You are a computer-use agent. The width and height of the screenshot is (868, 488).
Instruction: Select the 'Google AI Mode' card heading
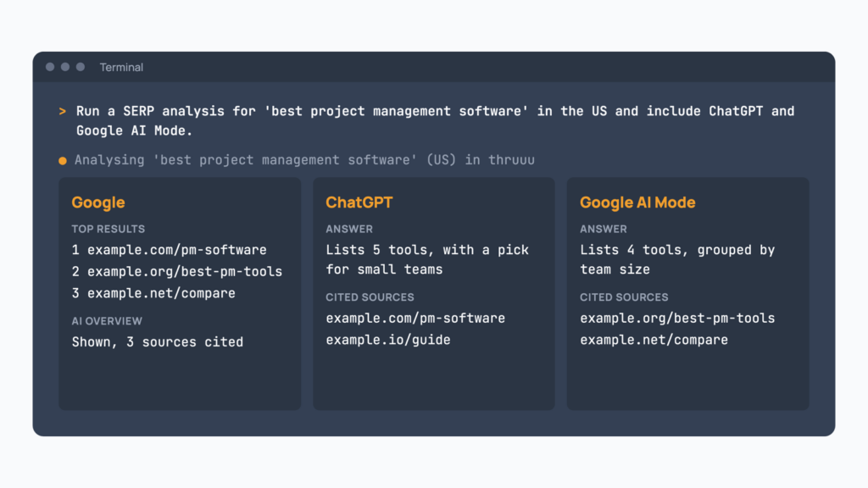[637, 202]
